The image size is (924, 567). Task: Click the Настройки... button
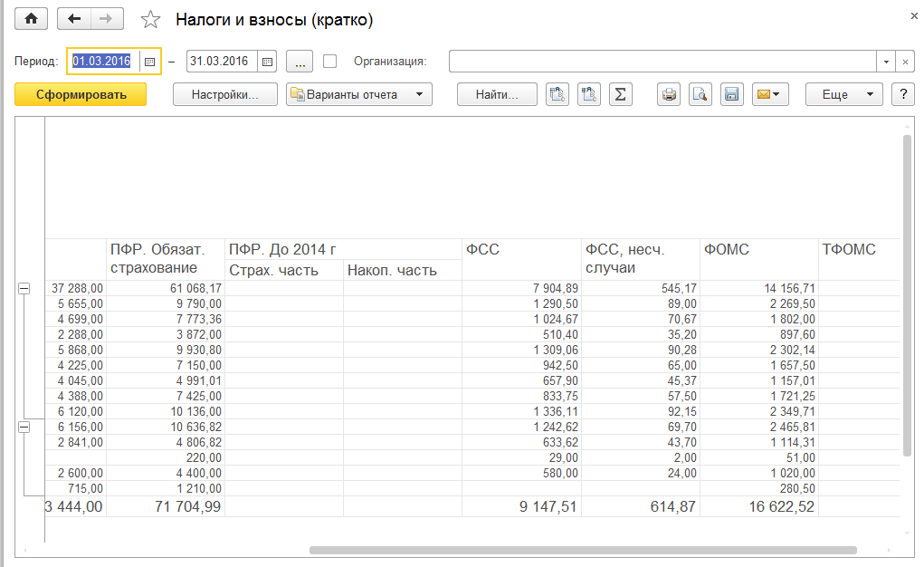[225, 94]
